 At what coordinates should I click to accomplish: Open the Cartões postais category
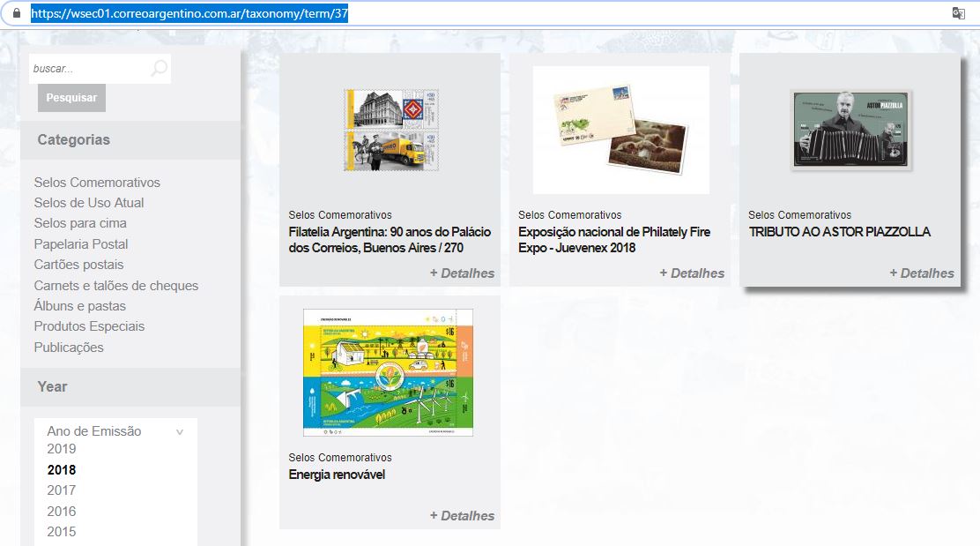(x=78, y=265)
